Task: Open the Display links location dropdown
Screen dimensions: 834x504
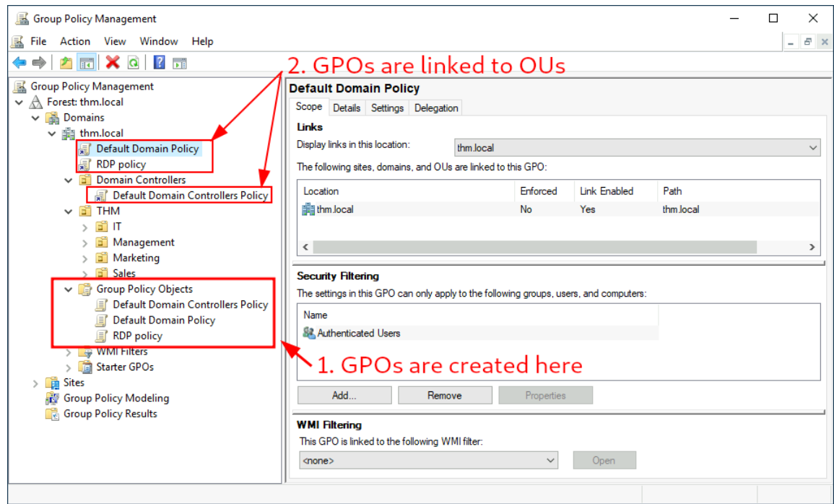Action: [x=637, y=148]
